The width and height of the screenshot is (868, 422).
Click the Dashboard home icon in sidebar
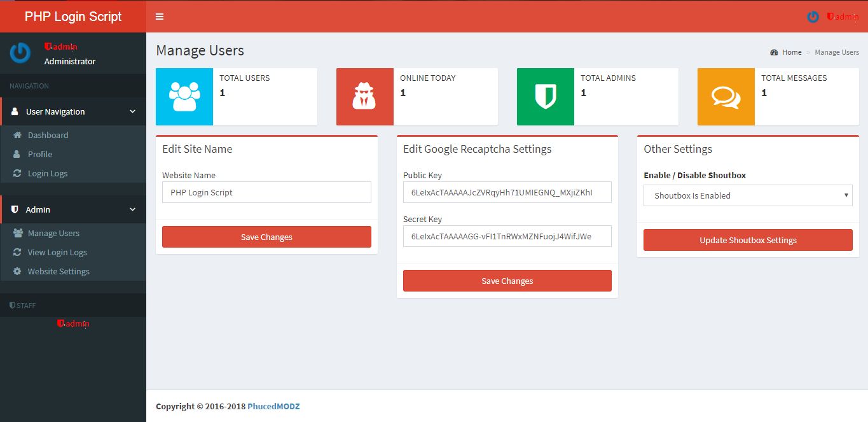(17, 135)
